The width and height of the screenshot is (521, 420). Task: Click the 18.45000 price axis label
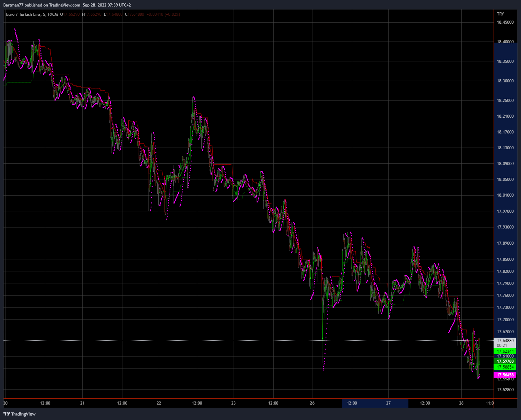point(505,22)
